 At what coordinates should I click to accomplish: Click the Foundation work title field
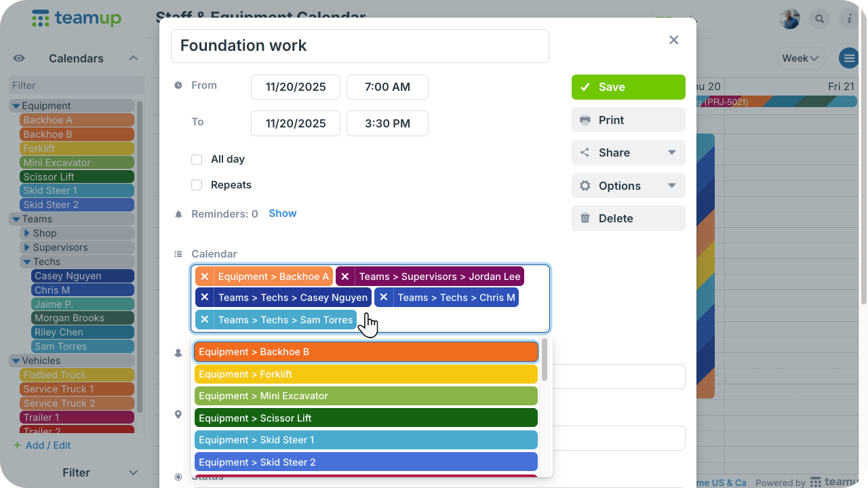359,46
